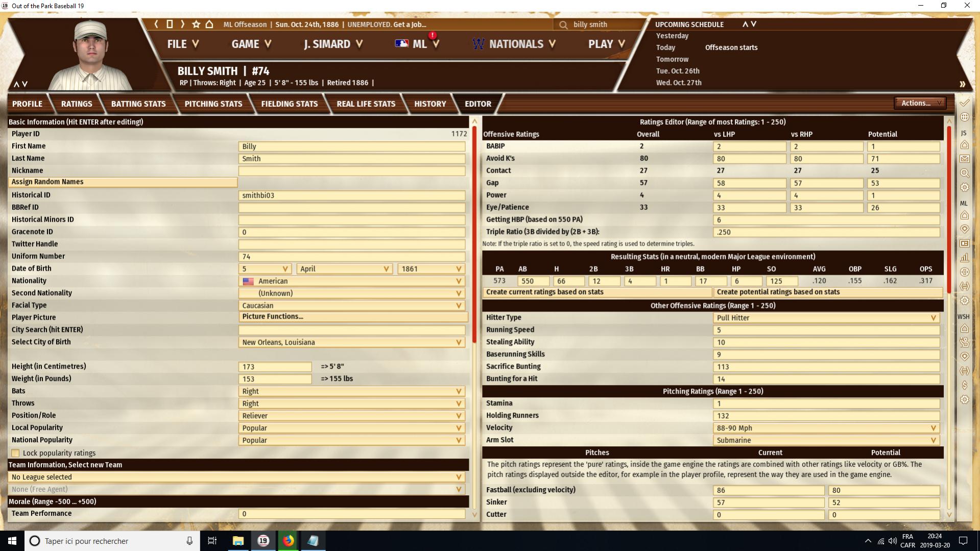The image size is (980, 551).
Task: Open the Windows Start menu
Action: click(x=12, y=541)
